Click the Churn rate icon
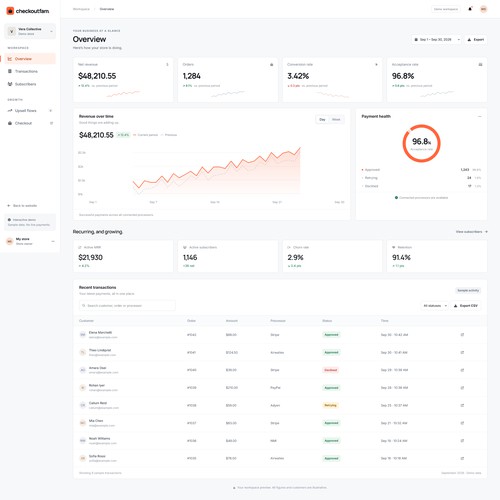 pos(289,247)
